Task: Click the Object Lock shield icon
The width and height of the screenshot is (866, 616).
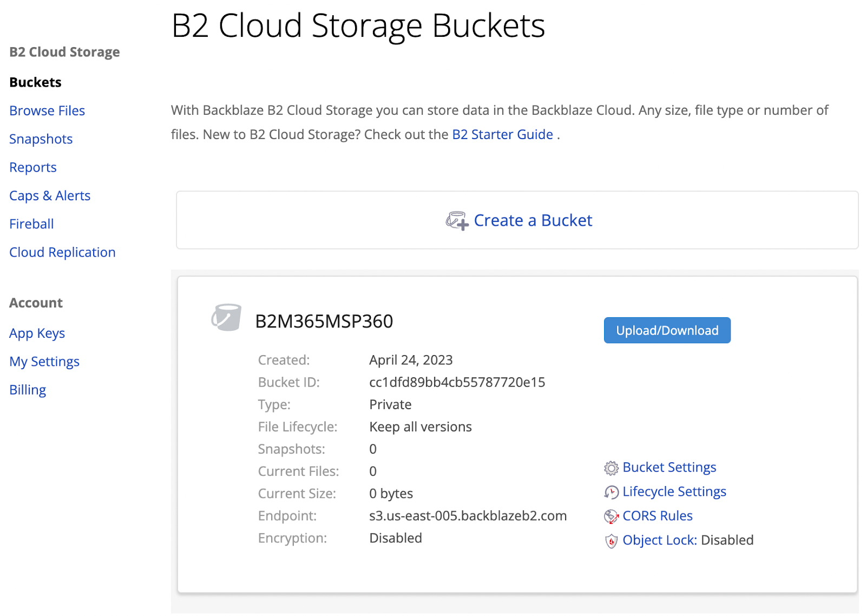Action: tap(611, 541)
